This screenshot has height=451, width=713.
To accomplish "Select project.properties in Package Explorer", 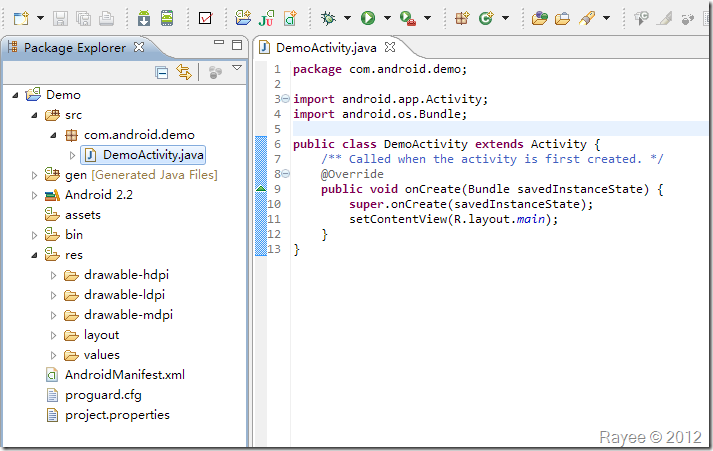I will [117, 415].
